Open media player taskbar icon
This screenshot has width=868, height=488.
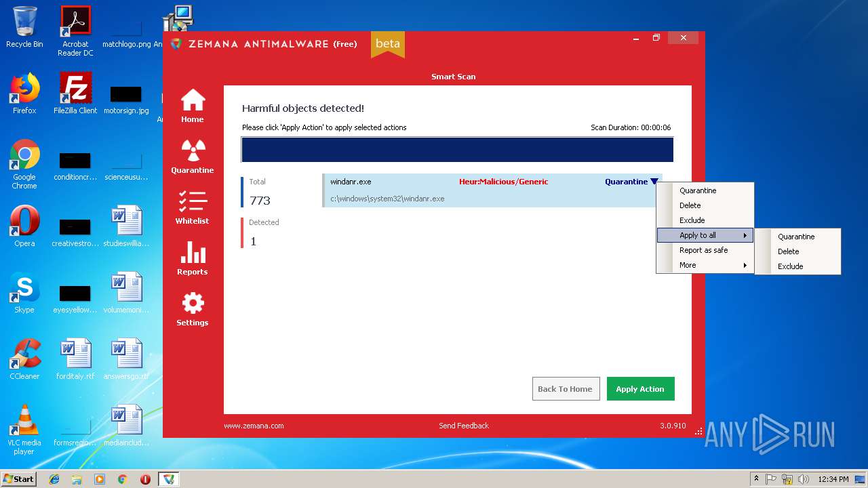100,479
